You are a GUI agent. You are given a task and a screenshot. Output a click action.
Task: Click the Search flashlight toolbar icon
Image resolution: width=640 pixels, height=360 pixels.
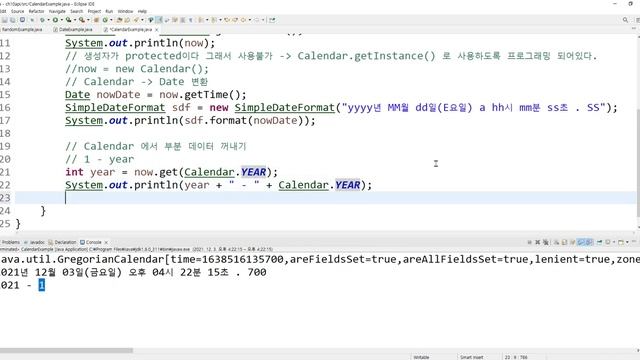(136, 20)
